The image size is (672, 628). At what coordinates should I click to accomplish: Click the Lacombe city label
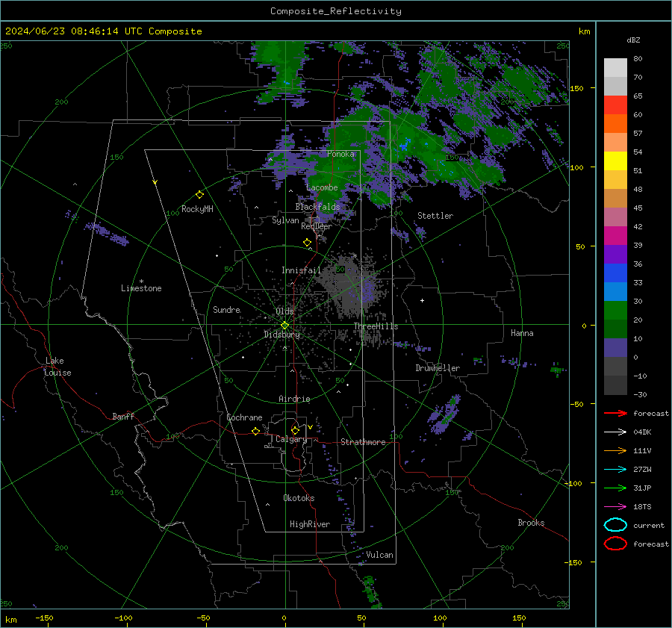[322, 187]
